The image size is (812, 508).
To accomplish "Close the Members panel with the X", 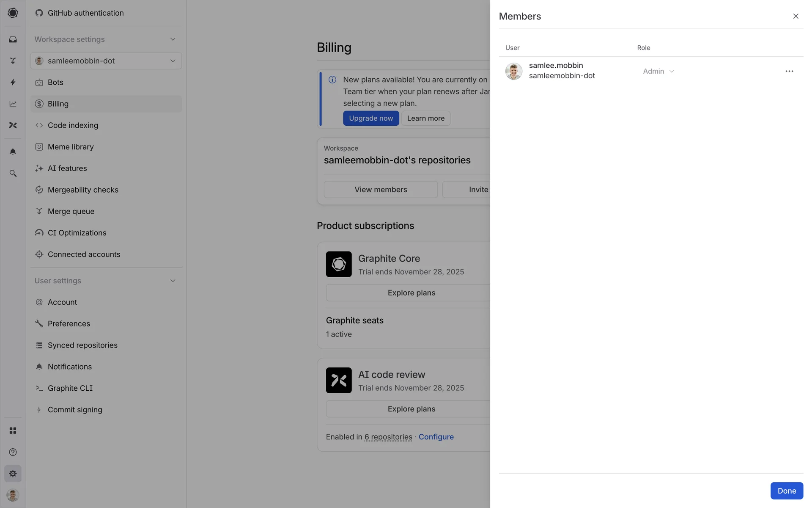I will pos(796,16).
